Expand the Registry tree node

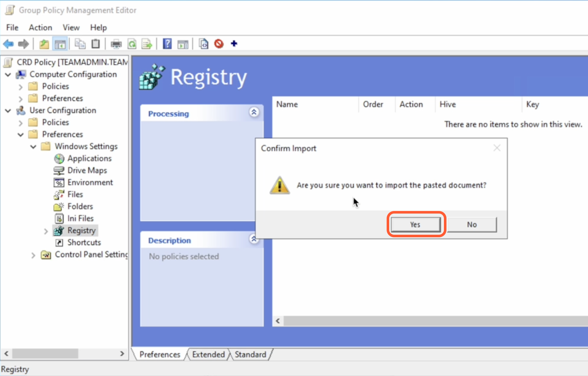(x=46, y=231)
